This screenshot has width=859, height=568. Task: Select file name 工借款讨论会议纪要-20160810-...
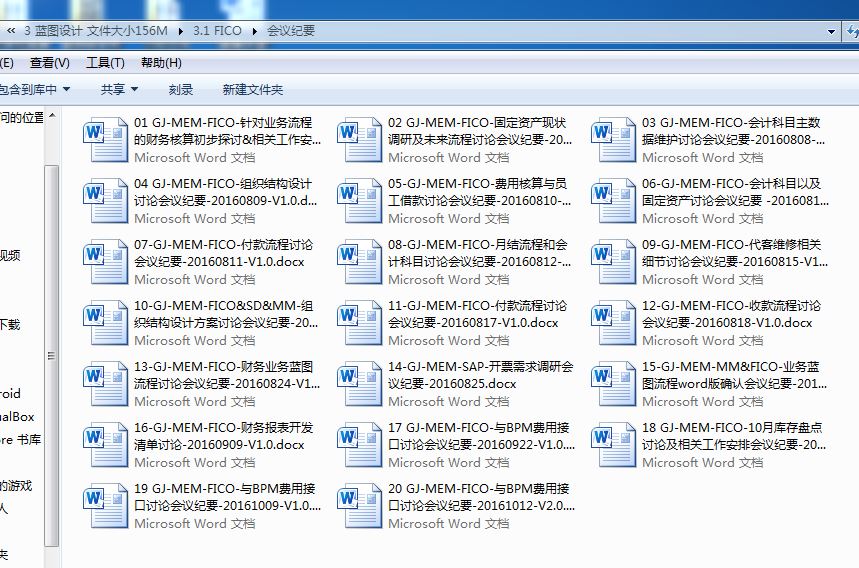pyautogui.click(x=479, y=201)
